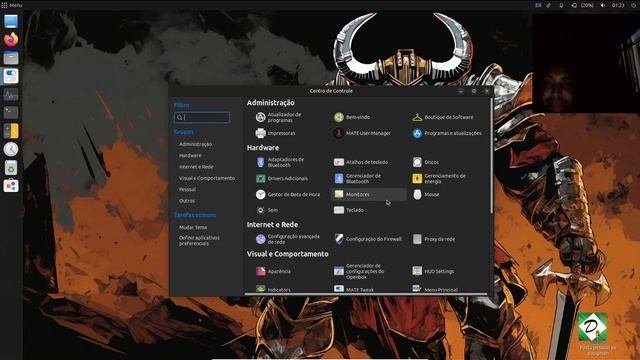
Task: Click the 01:23 clock in panel
Action: tap(618, 5)
